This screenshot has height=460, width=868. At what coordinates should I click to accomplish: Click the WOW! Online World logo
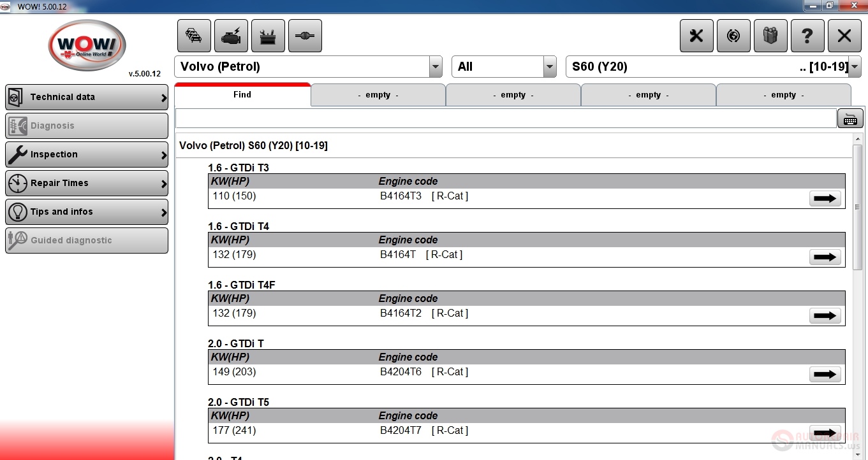[x=87, y=45]
